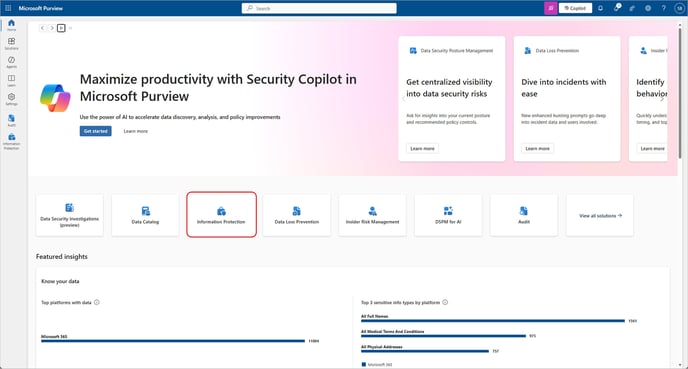Open the DSPM for AI card

tap(448, 215)
